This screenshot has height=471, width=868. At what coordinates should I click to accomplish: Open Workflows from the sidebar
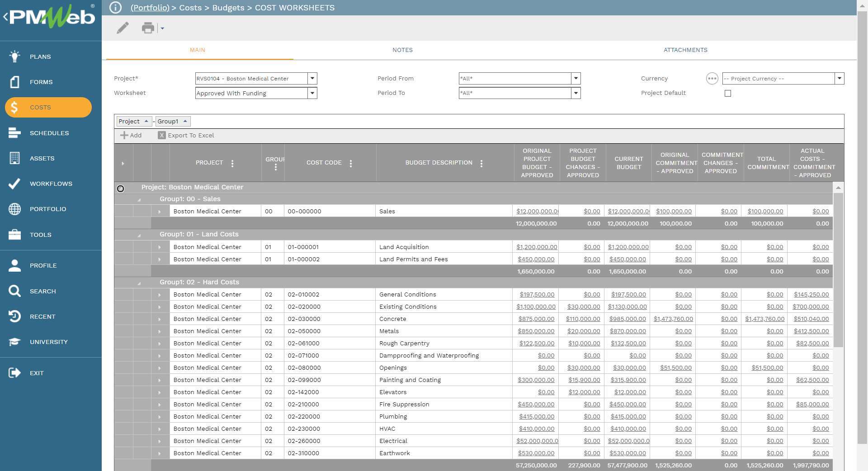(x=51, y=184)
